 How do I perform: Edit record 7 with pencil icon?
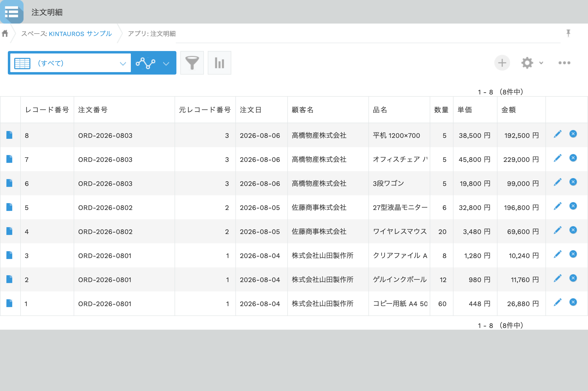(558, 158)
